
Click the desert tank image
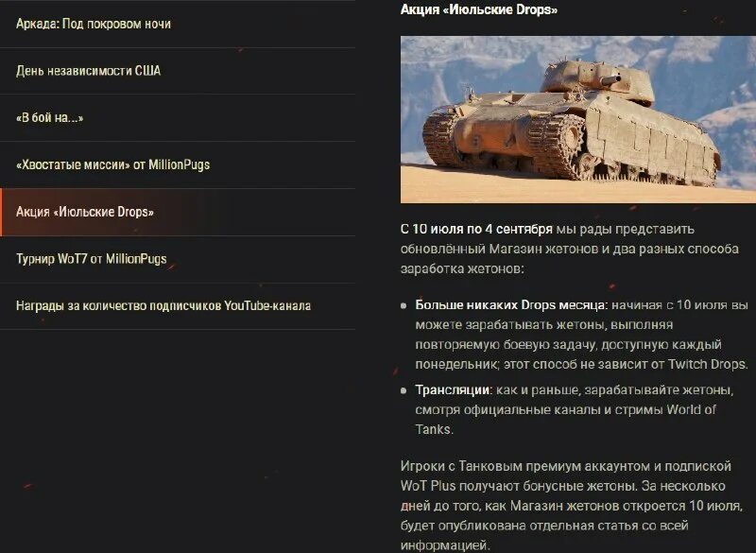point(578,119)
